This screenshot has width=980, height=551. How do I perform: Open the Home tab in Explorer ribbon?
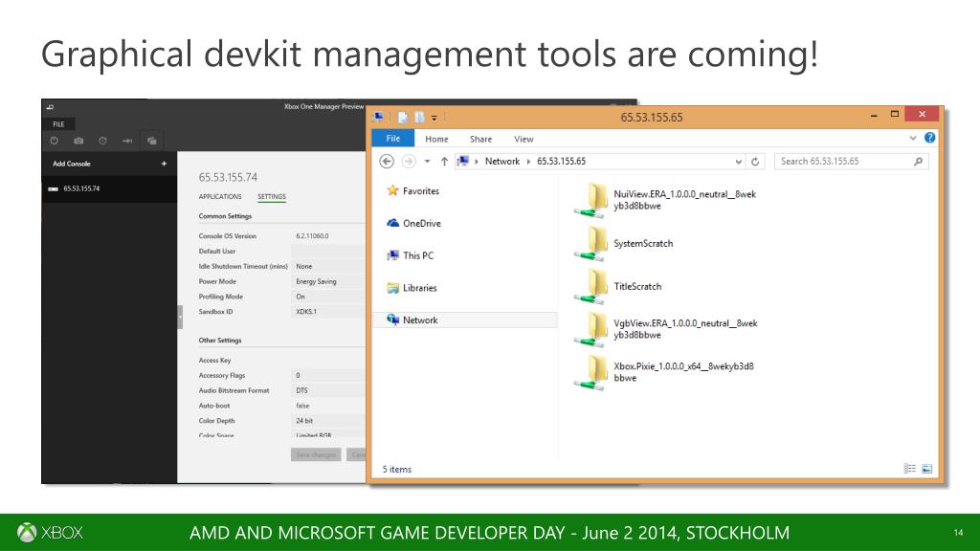point(436,140)
